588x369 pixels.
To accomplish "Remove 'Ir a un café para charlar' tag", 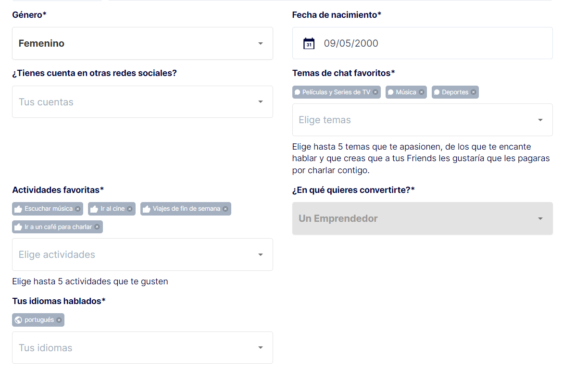I will (x=97, y=227).
